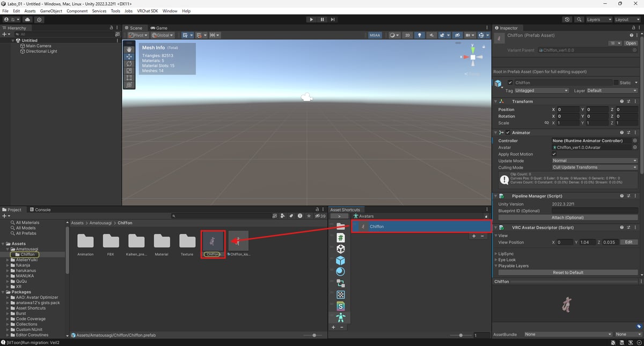Click the Avatars shortcut category icon
Image resolution: width=644 pixels, height=346 pixels.
pyautogui.click(x=340, y=318)
